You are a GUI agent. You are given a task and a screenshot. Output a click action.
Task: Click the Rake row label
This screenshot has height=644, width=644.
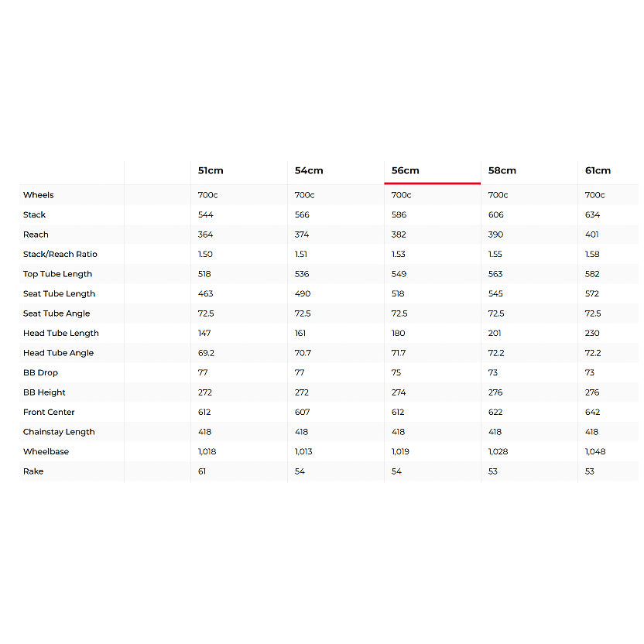click(x=33, y=471)
